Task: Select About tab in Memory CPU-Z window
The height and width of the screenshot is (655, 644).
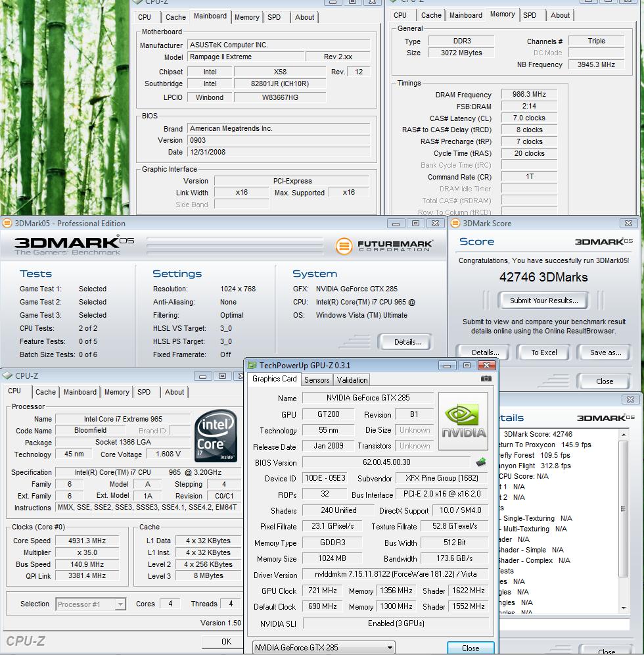Action: [560, 15]
